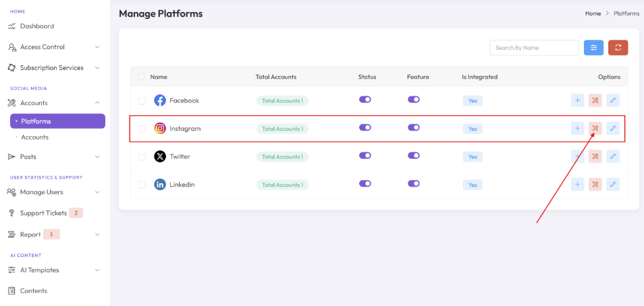Click the plus icon in Facebook row
This screenshot has width=644, height=306.
(577, 100)
